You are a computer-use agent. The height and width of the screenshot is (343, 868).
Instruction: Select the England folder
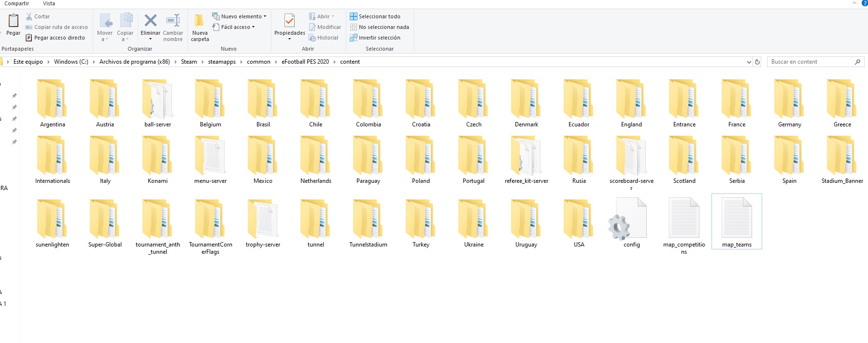pos(631,103)
